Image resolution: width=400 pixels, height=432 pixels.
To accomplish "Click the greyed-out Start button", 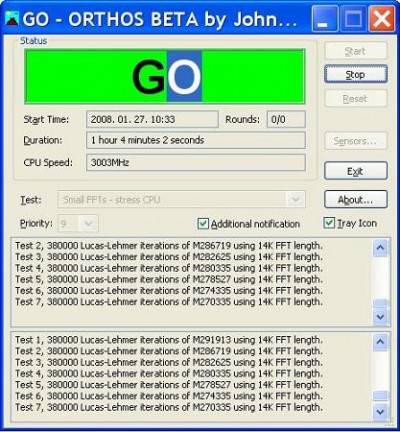I will point(356,51).
